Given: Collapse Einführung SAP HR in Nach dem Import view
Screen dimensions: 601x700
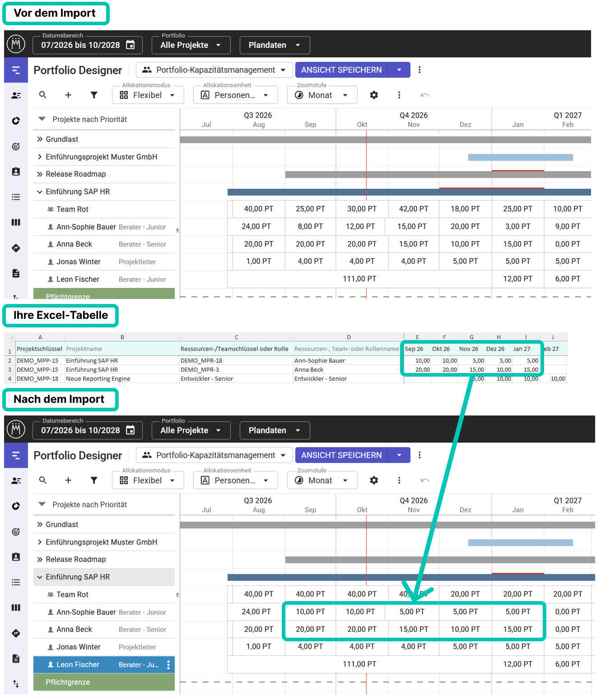Looking at the screenshot, I should 40,577.
